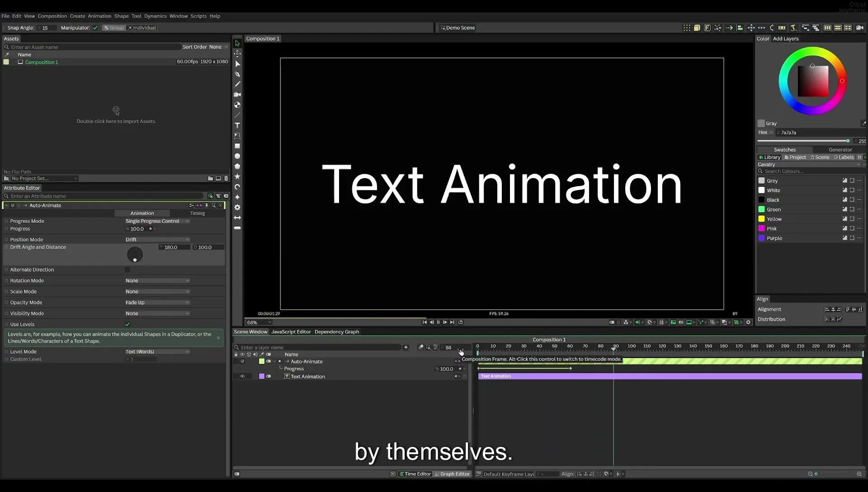The image size is (868, 492).
Task: Switch to the Timing tab
Action: tap(197, 213)
